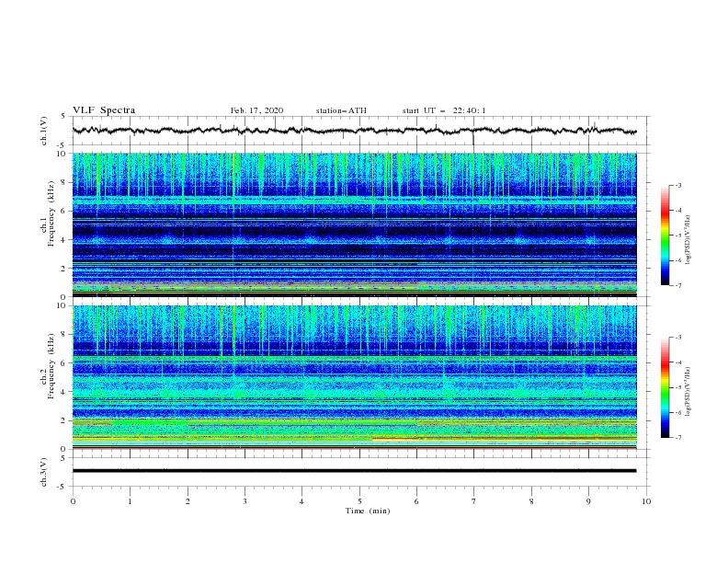This screenshot has width=728, height=563.
Task: Click the "start UT = 22:40: 1" header text
Action: tap(444, 110)
